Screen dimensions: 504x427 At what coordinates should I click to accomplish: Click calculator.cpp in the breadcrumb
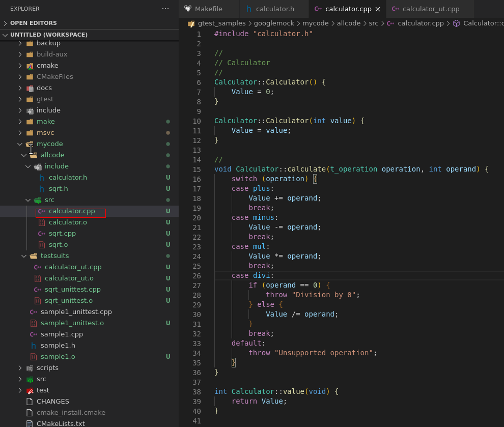(x=421, y=23)
